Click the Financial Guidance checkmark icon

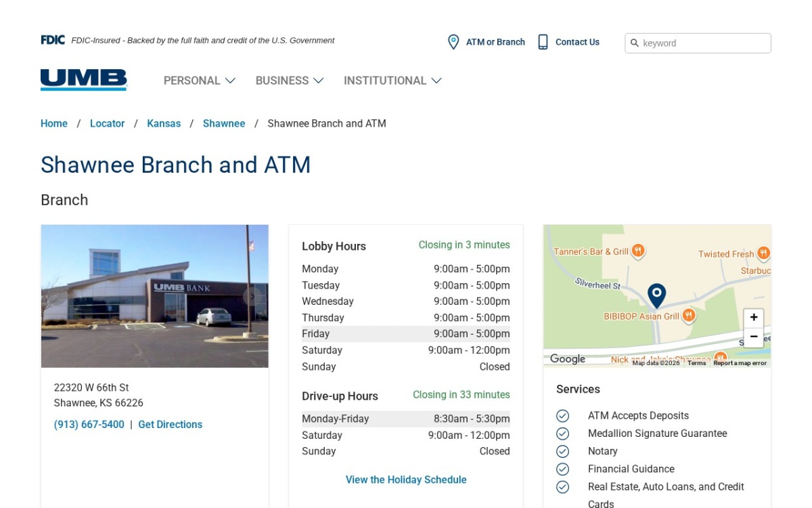point(562,469)
